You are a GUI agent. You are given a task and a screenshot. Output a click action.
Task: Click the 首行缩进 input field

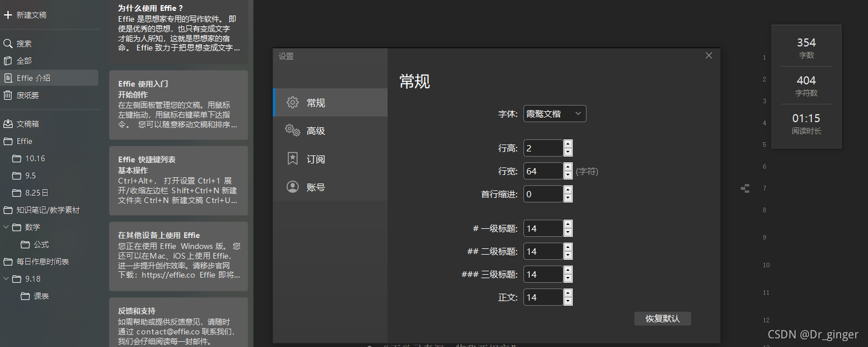pyautogui.click(x=543, y=194)
